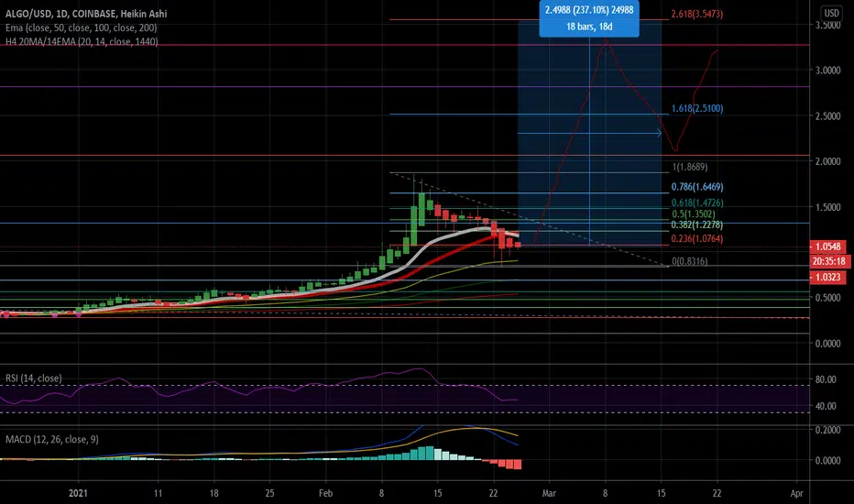The width and height of the screenshot is (854, 504).
Task: Click the 0.2000 MACD axis label
Action: (827, 430)
